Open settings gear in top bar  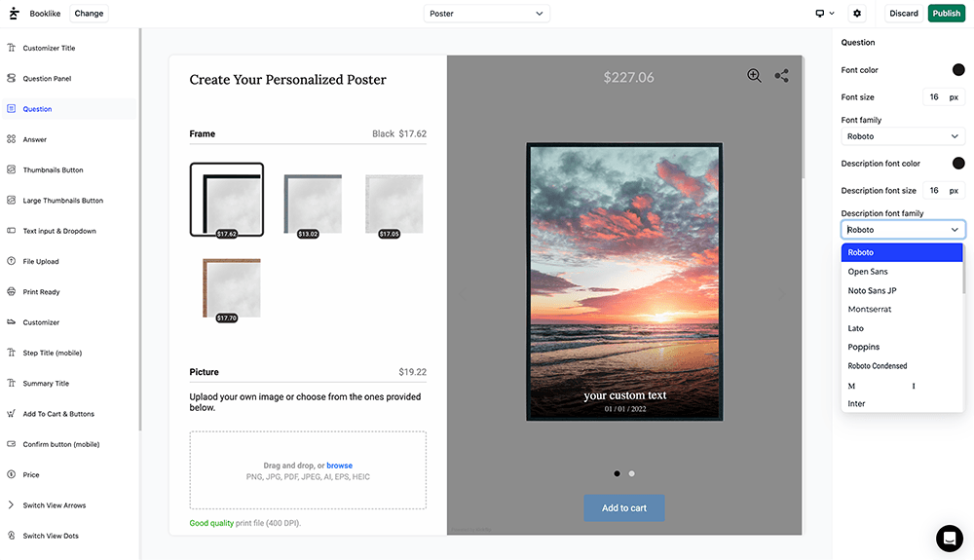click(x=857, y=14)
